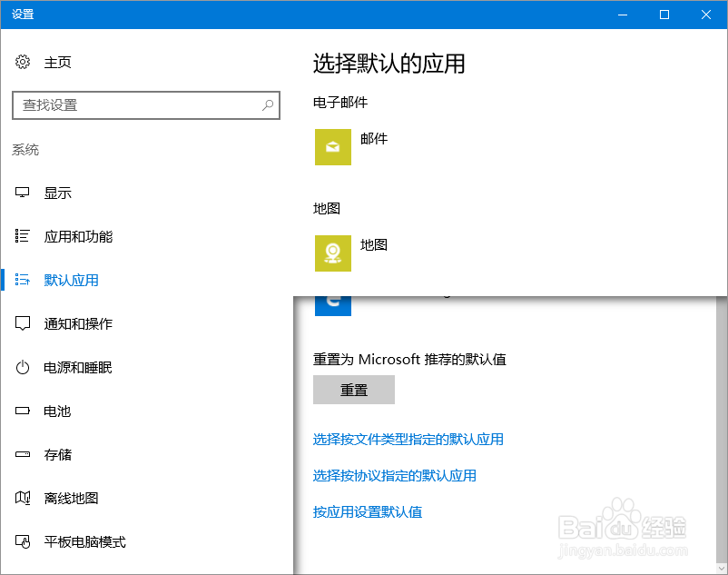728x575 pixels.
Task: Open the 显示 (Display) settings icon
Action: coord(22,193)
